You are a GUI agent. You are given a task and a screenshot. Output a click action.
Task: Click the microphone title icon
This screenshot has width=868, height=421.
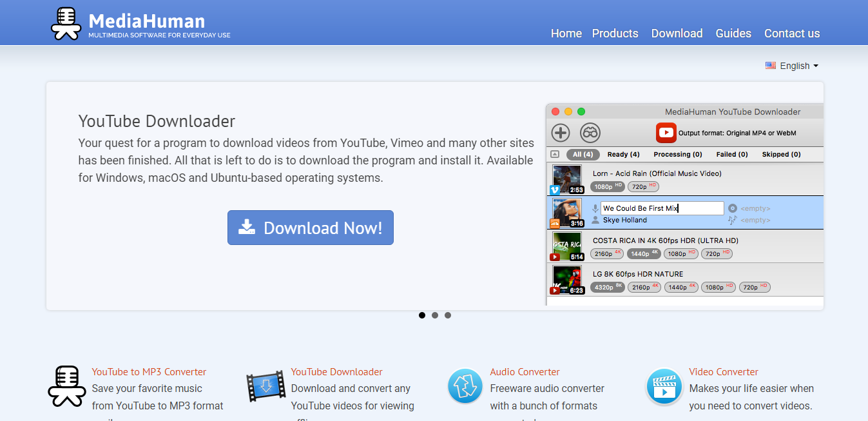[x=595, y=209]
